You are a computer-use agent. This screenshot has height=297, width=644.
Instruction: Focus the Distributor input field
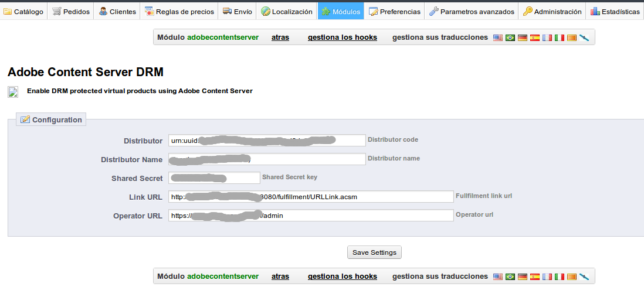click(267, 140)
